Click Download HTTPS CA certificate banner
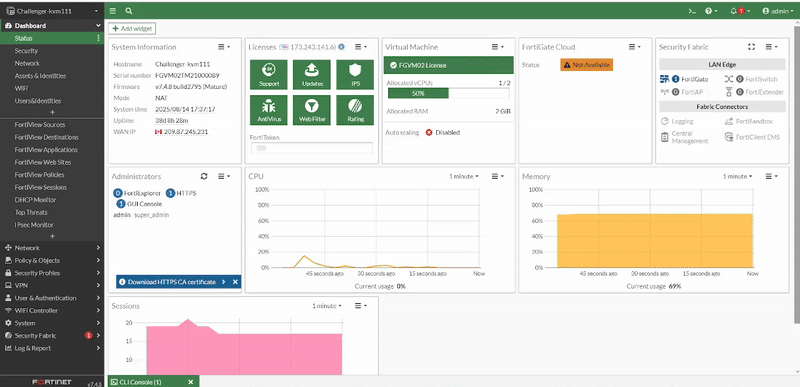Viewport: 800px width, 387px height. click(172, 282)
